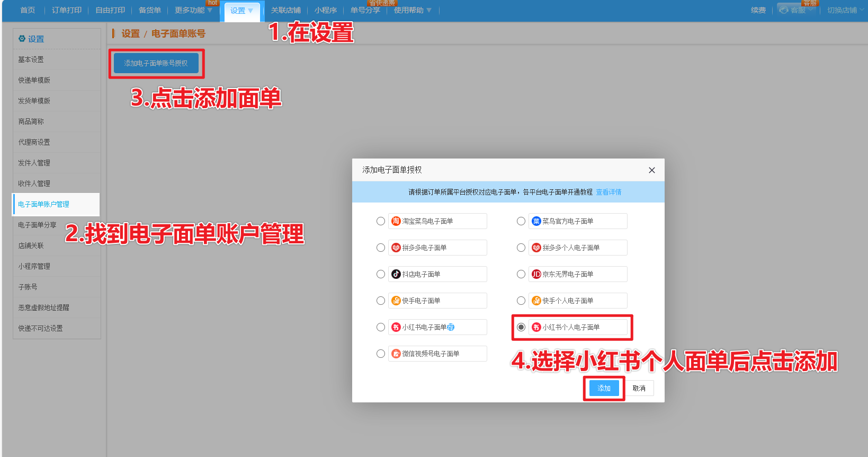868x457 pixels.
Task: Select the 拼多多个人电子面单 radio button
Action: coord(521,248)
